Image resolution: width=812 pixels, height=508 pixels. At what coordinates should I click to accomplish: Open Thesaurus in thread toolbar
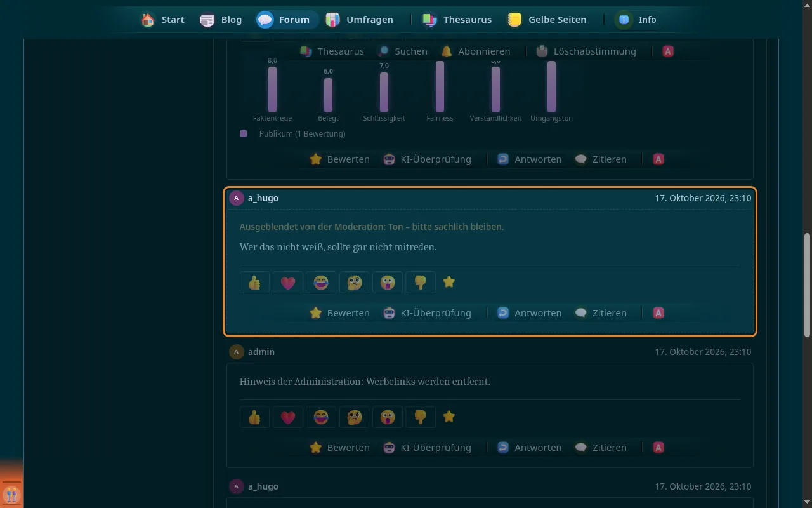[332, 51]
